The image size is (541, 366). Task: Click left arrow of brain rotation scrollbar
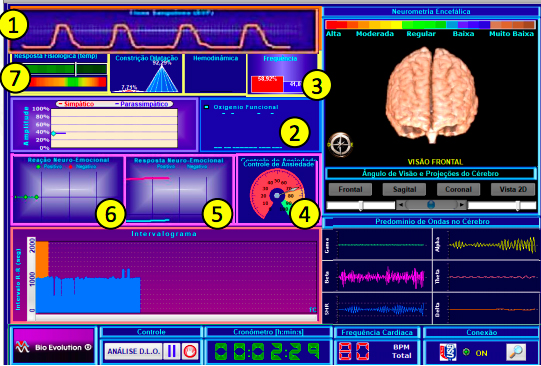pos(401,205)
